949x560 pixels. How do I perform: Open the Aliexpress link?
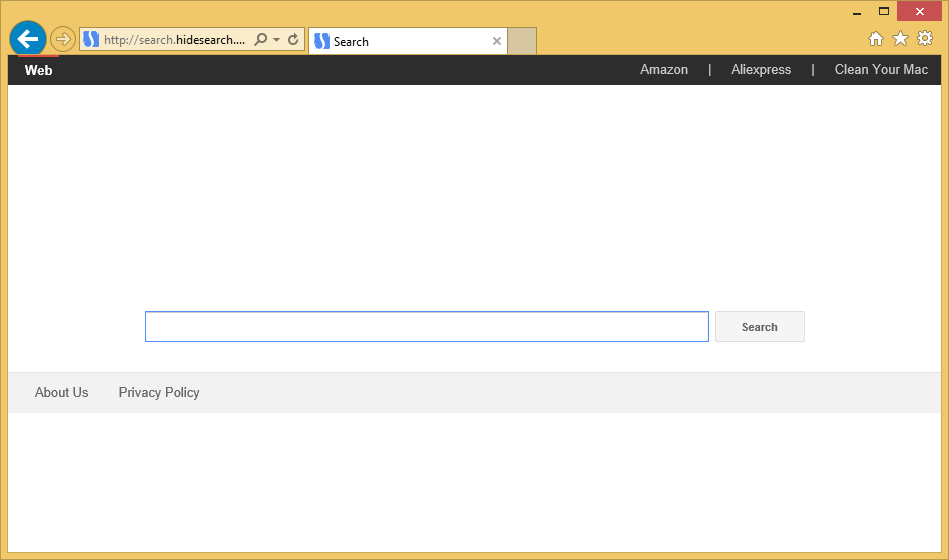[x=761, y=70]
